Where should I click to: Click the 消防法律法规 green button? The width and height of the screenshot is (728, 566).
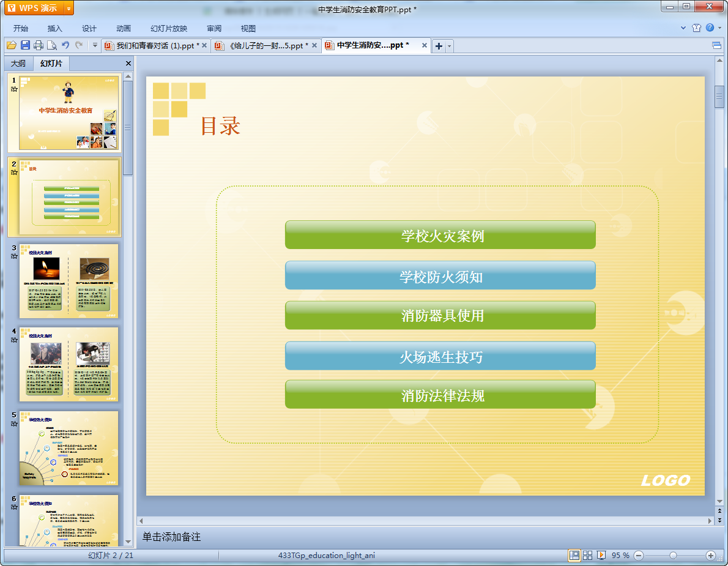440,395
